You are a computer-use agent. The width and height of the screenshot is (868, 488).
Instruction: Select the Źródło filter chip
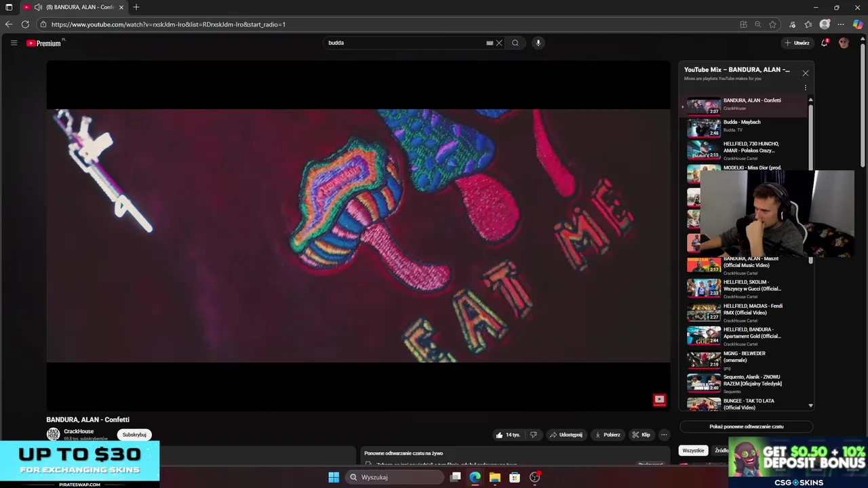tap(721, 451)
